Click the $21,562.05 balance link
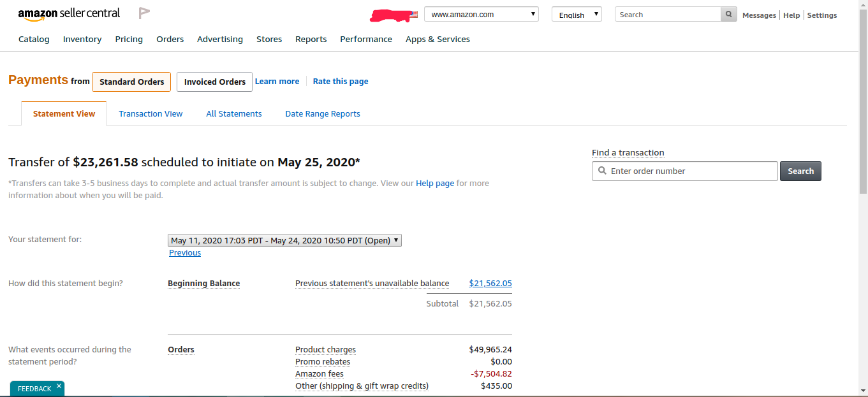 point(490,283)
